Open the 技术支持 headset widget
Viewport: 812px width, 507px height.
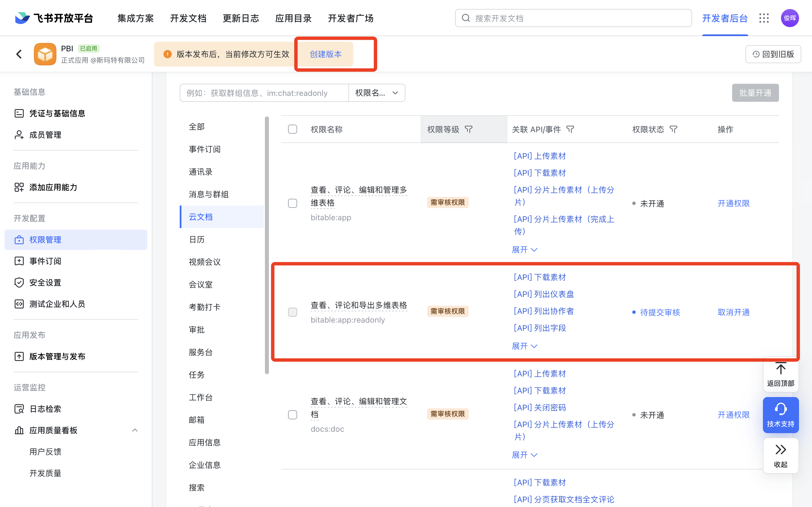(x=780, y=415)
